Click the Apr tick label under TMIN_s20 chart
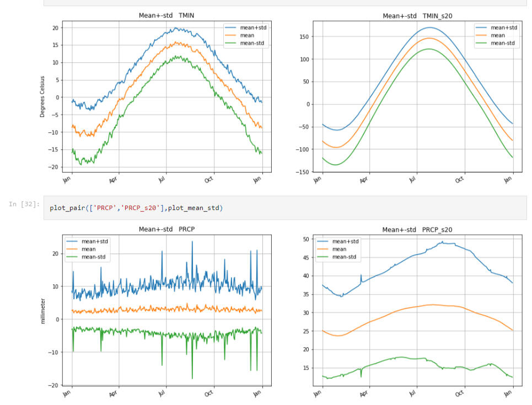 [366, 180]
